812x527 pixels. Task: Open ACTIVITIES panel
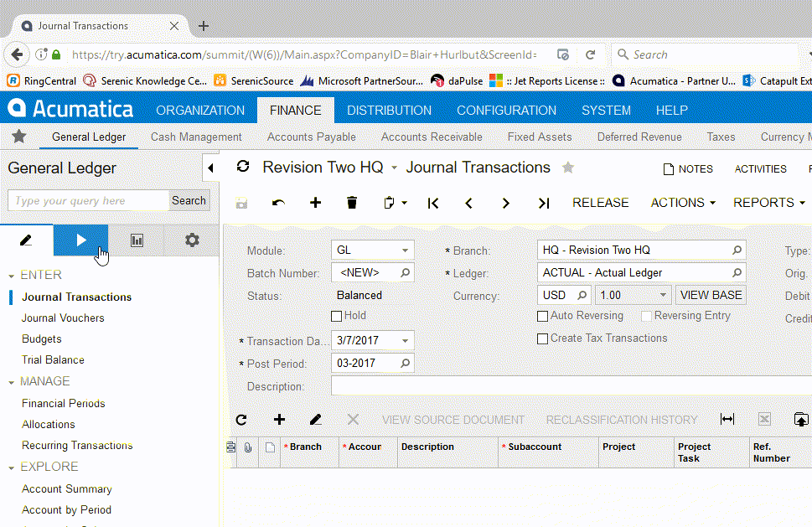coord(760,168)
